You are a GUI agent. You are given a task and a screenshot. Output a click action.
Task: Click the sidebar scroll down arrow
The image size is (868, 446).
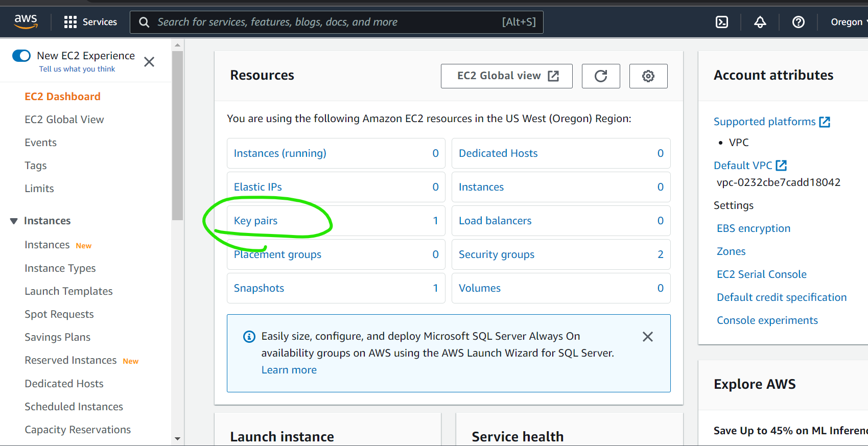point(177,438)
